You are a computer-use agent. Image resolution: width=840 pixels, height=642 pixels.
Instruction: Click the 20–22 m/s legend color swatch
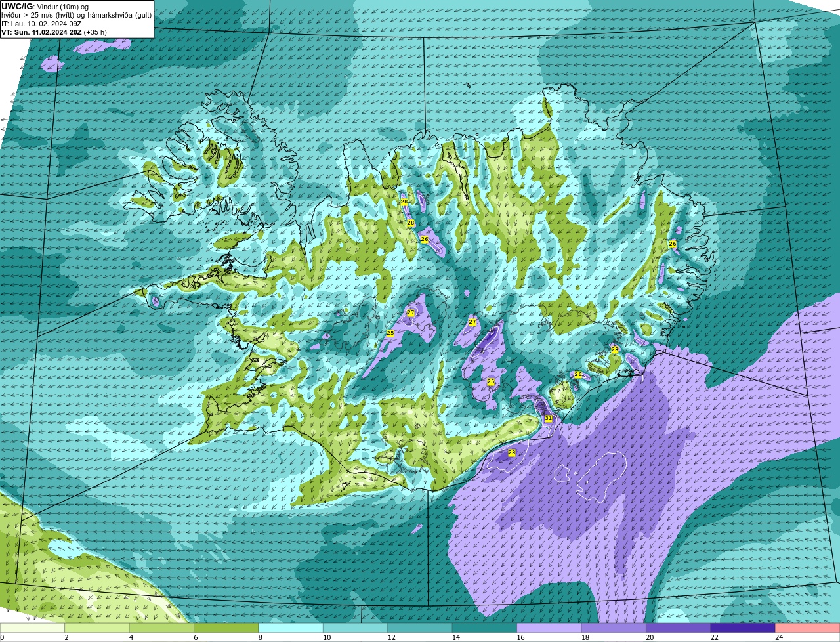(679, 628)
